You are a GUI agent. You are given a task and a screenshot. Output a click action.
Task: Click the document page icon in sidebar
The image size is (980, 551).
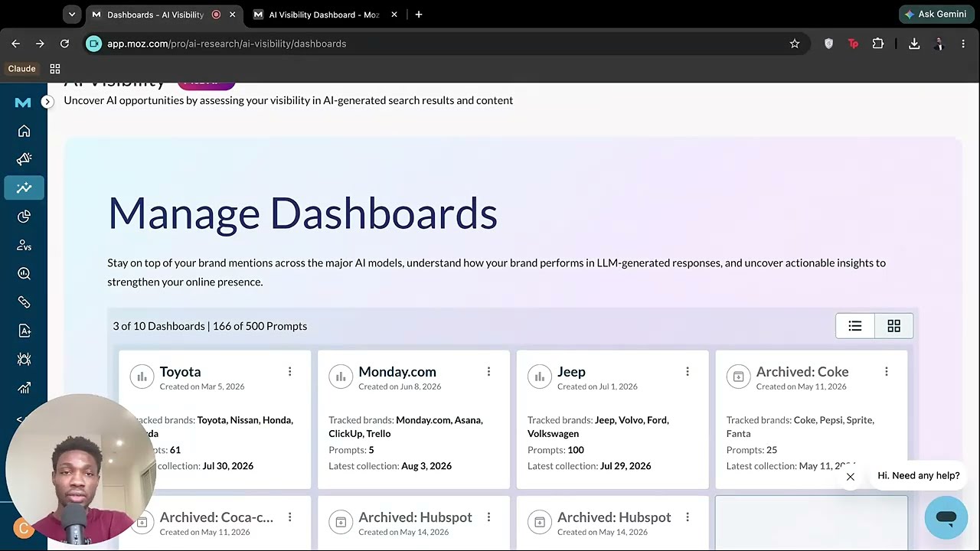[x=24, y=331]
